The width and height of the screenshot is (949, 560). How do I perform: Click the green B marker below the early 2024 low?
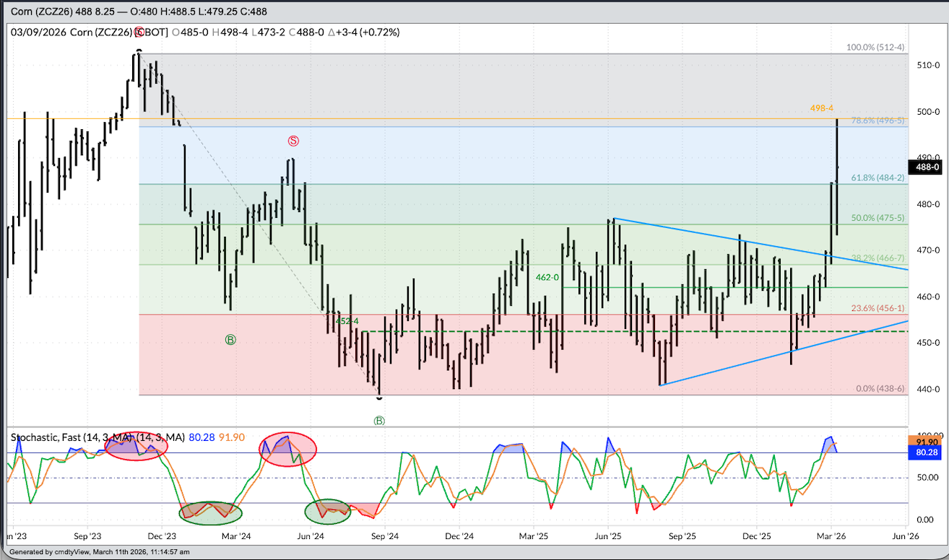coord(230,339)
